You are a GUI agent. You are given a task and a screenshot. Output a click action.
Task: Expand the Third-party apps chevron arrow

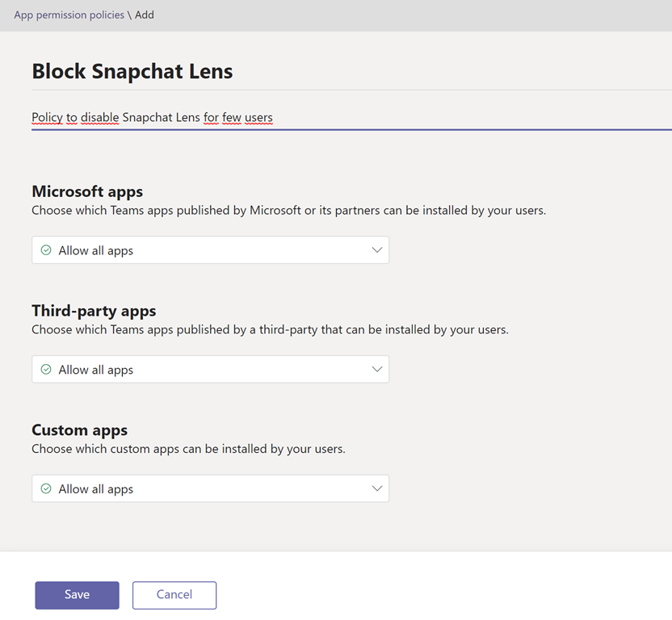click(x=376, y=370)
